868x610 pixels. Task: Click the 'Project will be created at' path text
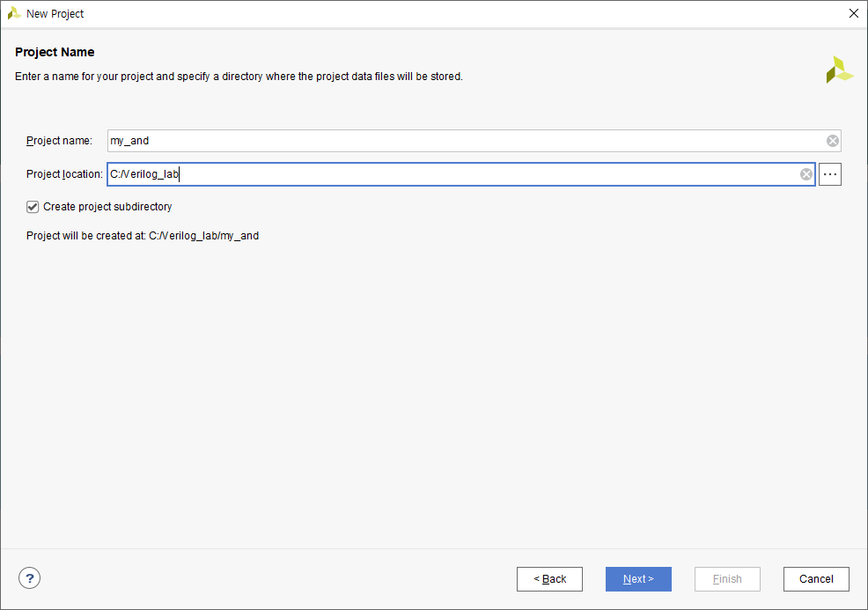tap(143, 236)
